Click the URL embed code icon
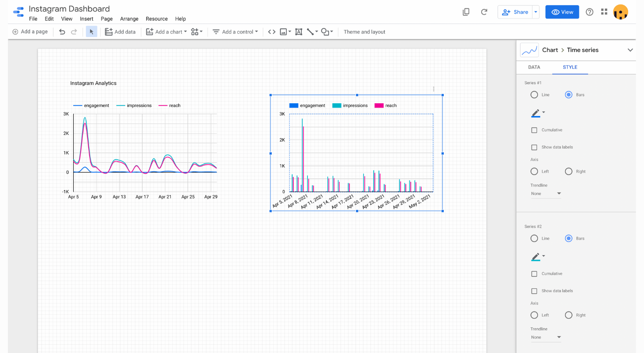Viewport: 644px width, 353px height. (x=272, y=32)
